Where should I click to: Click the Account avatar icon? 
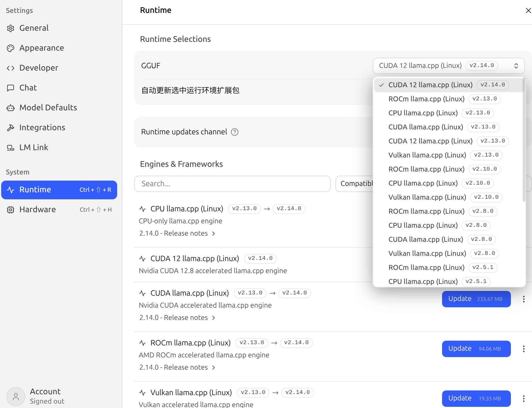[x=16, y=397]
